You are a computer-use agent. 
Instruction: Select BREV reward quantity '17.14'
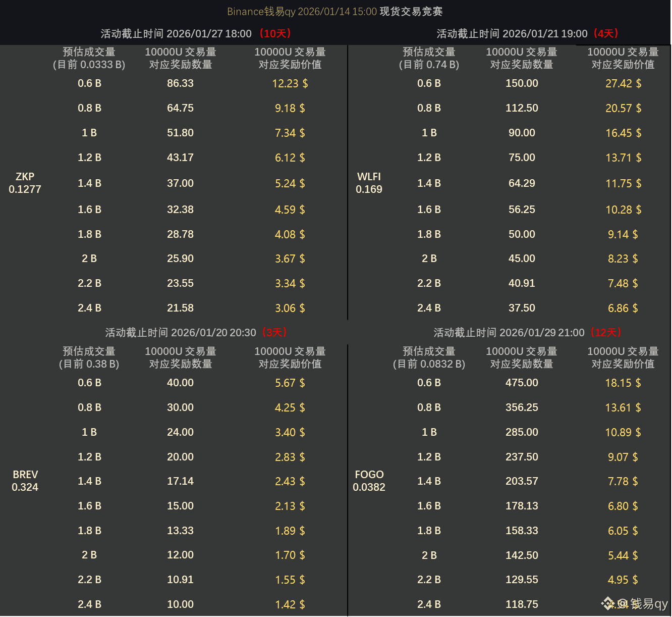pos(180,481)
